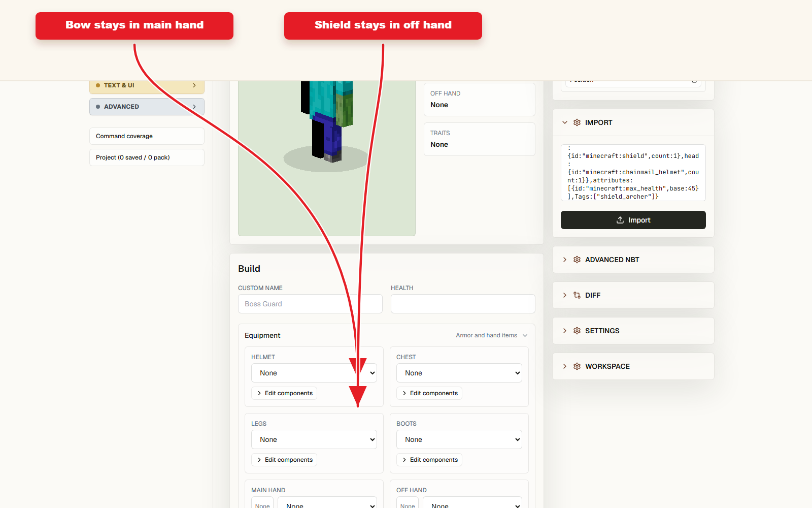Open the Project (0 saved / 0 pack) panel
This screenshot has height=508, width=812.
[147, 157]
